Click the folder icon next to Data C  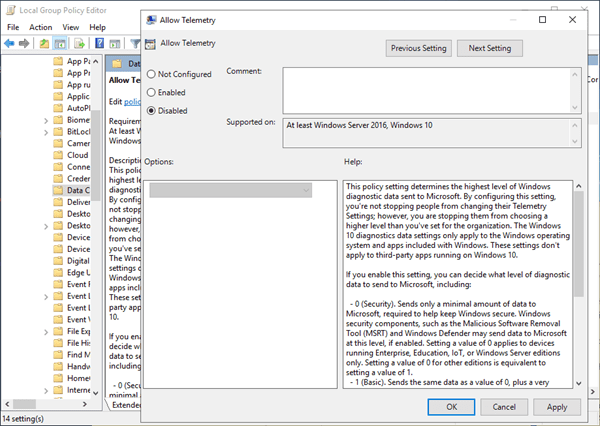(58, 190)
